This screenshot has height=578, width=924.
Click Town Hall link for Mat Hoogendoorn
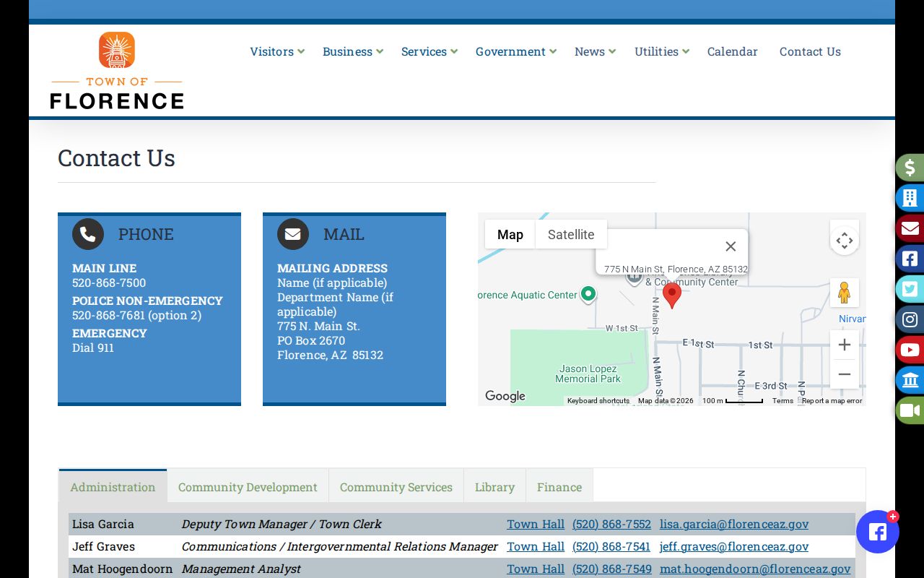pyautogui.click(x=536, y=569)
